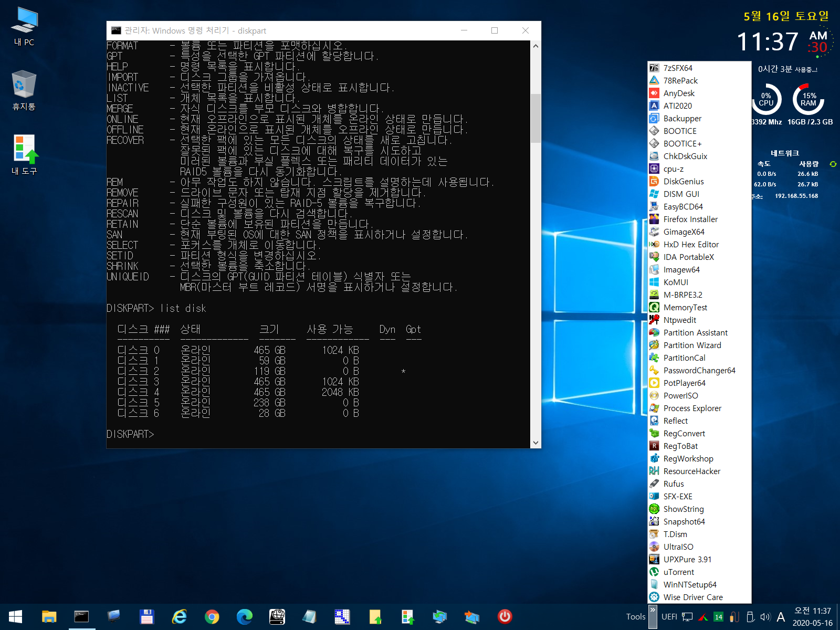Click the BOOTICE icon

tap(654, 131)
